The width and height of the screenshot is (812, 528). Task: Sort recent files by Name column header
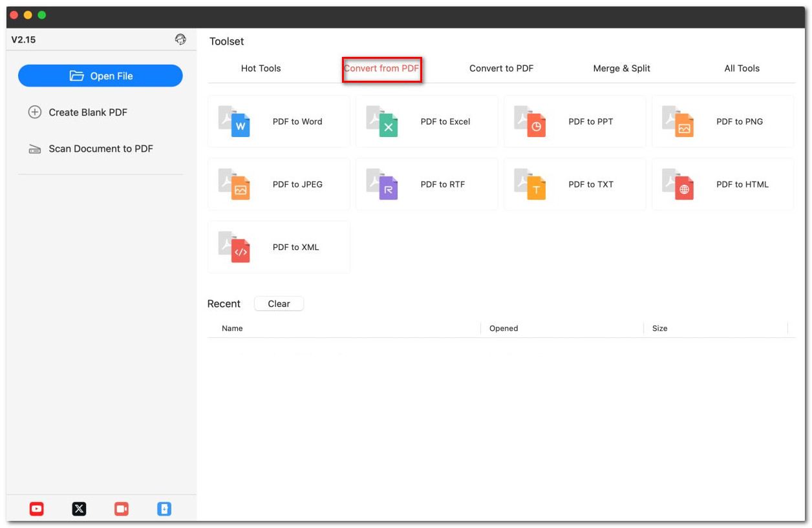(232, 328)
